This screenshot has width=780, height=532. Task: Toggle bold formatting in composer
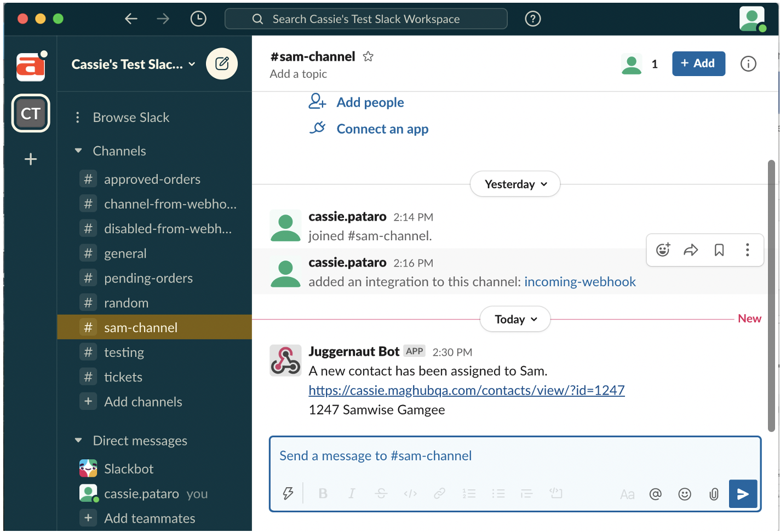(323, 494)
